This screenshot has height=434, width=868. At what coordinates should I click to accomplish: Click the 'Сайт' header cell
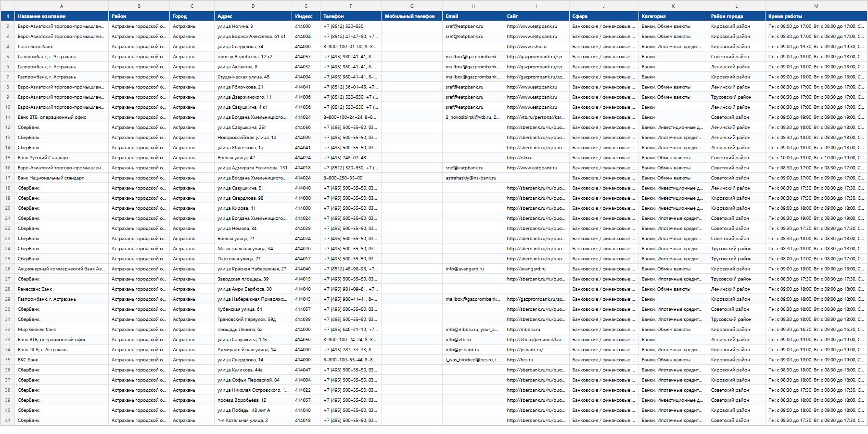click(536, 16)
